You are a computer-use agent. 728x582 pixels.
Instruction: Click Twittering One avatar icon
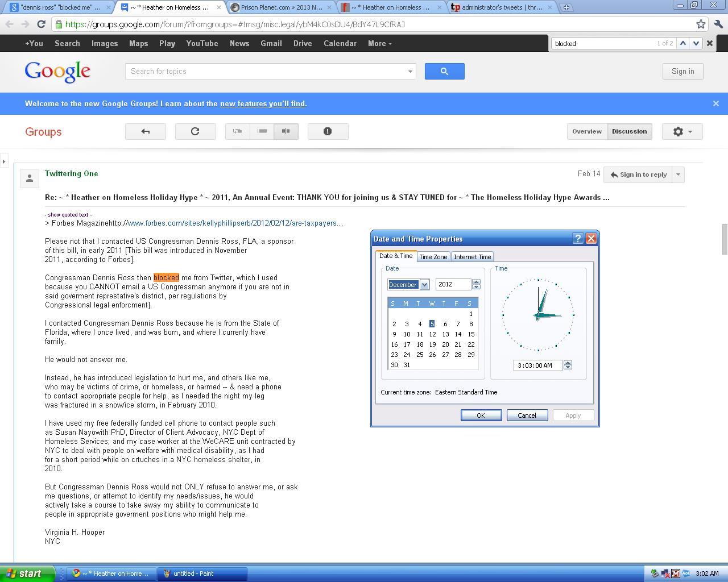(x=30, y=178)
